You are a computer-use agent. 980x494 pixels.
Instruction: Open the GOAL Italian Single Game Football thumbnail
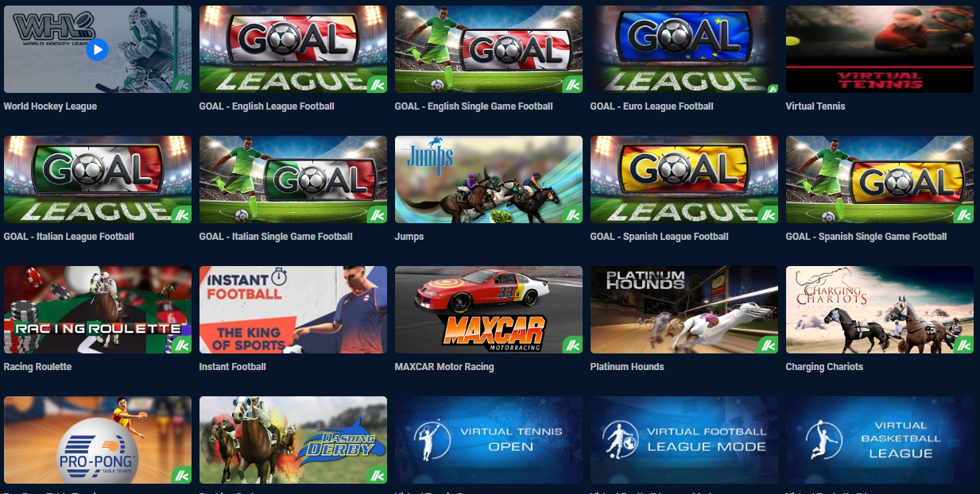293,179
